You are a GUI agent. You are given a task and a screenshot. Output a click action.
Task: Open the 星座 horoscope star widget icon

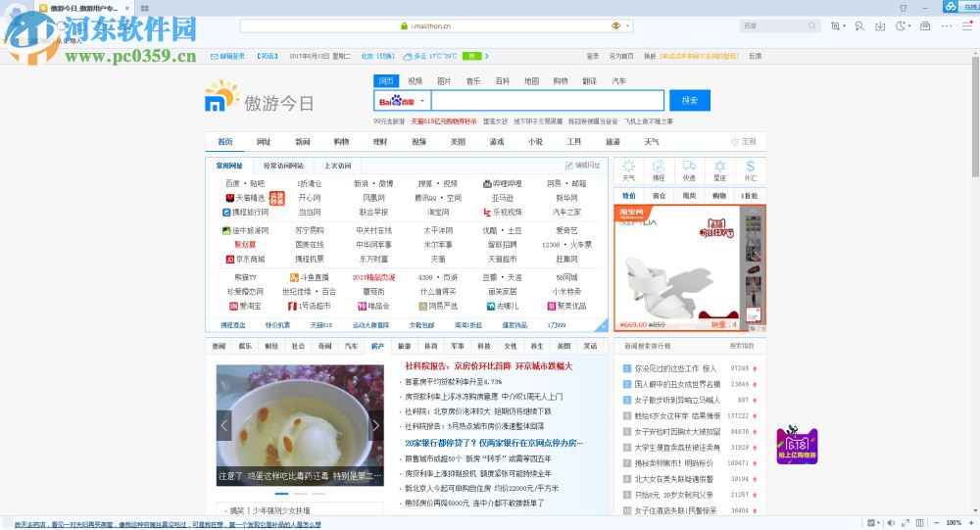tap(719, 170)
